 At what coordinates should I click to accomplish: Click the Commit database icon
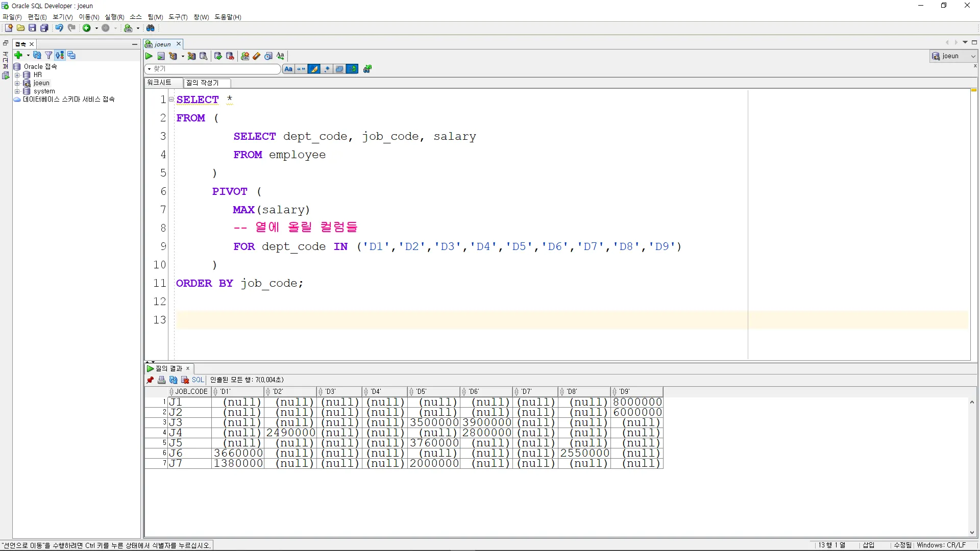pos(218,56)
